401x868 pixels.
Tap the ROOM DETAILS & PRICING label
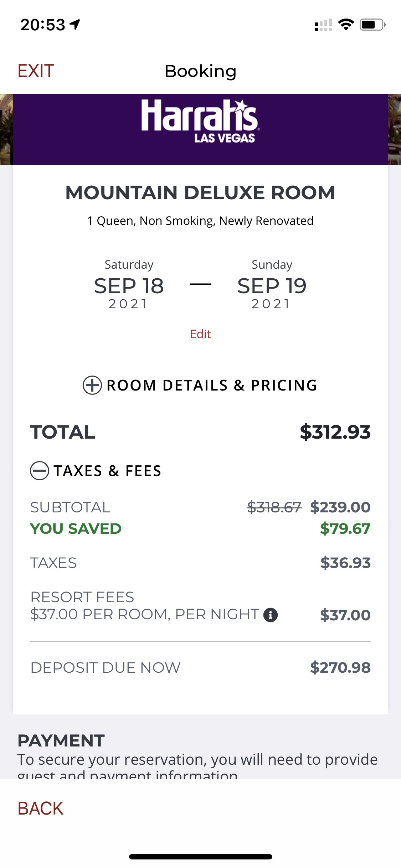(x=212, y=385)
